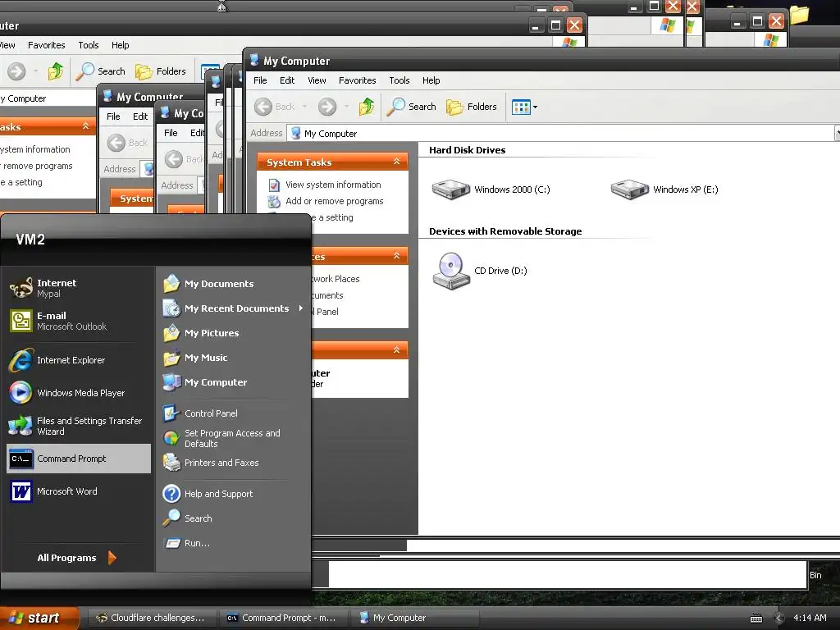Click Folders in the leftmost back window toolbar
The image size is (840, 630).
[x=161, y=71]
